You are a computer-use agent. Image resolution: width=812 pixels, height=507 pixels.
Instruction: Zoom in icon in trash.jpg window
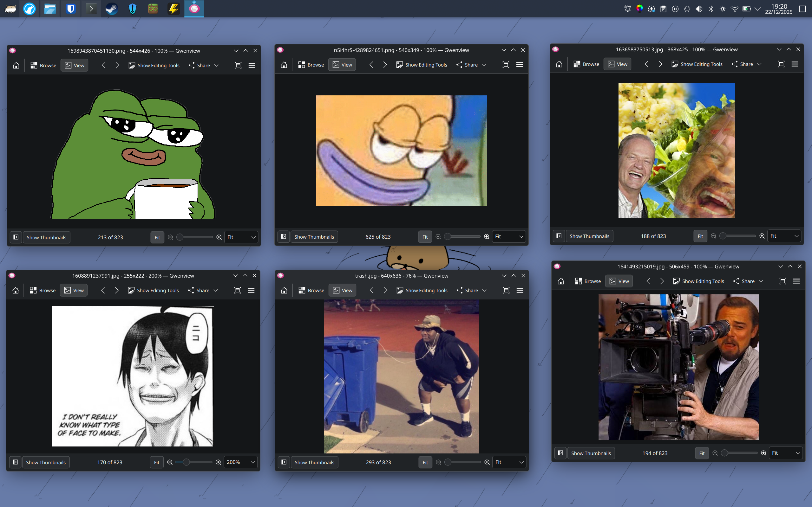487,462
